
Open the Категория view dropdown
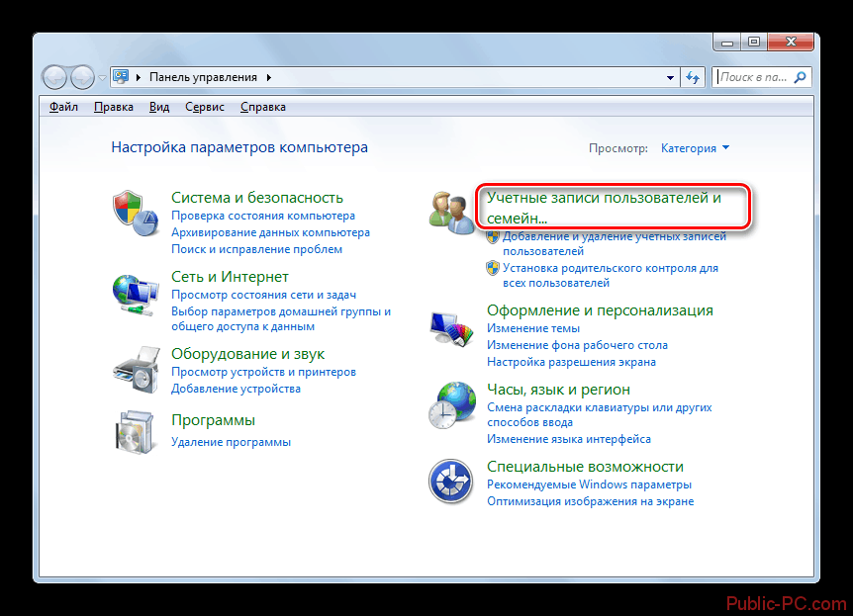695,148
